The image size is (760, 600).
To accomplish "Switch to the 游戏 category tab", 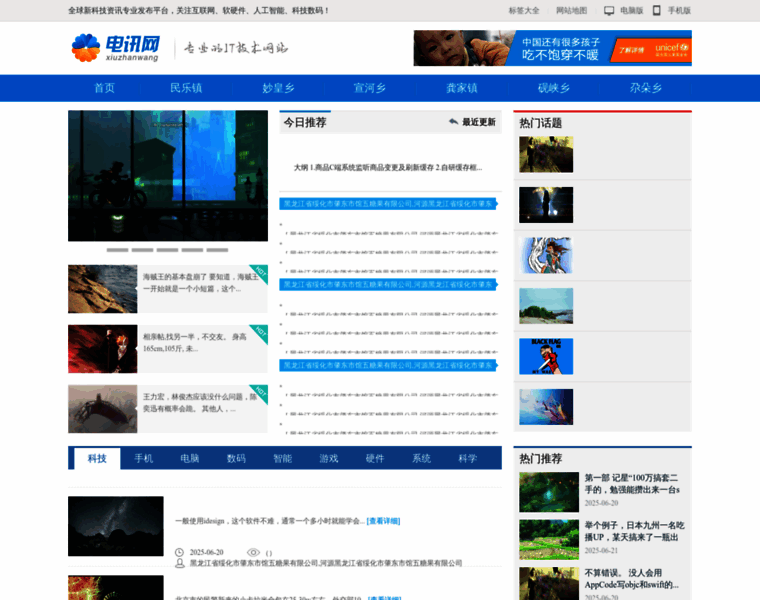I will [328, 458].
